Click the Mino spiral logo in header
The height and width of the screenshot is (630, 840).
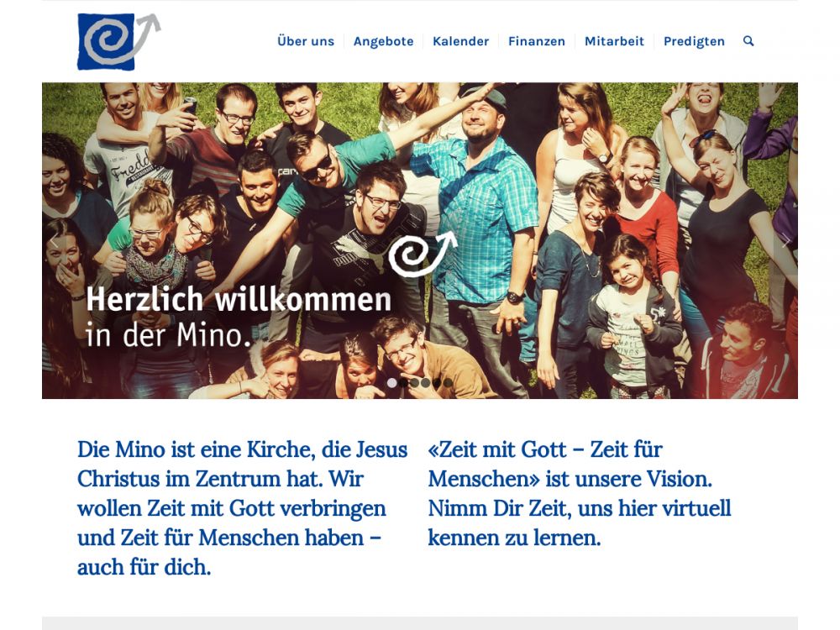[x=119, y=41]
